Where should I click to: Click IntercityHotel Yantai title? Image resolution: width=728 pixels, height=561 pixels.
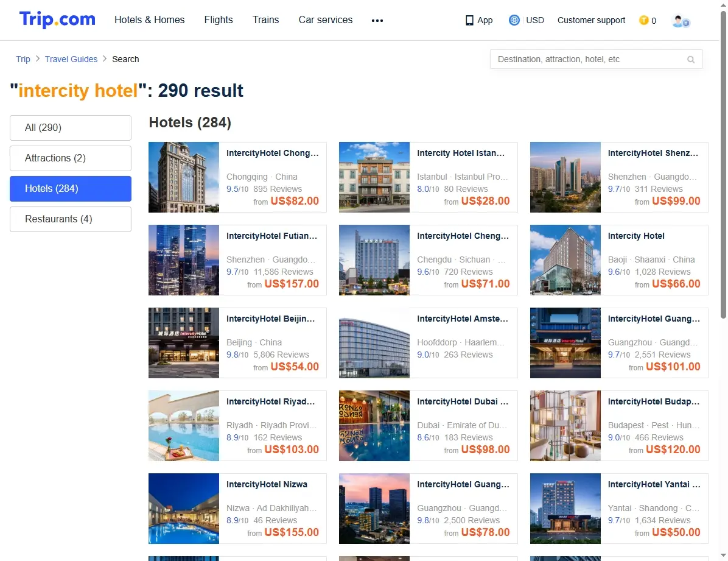[x=654, y=484]
